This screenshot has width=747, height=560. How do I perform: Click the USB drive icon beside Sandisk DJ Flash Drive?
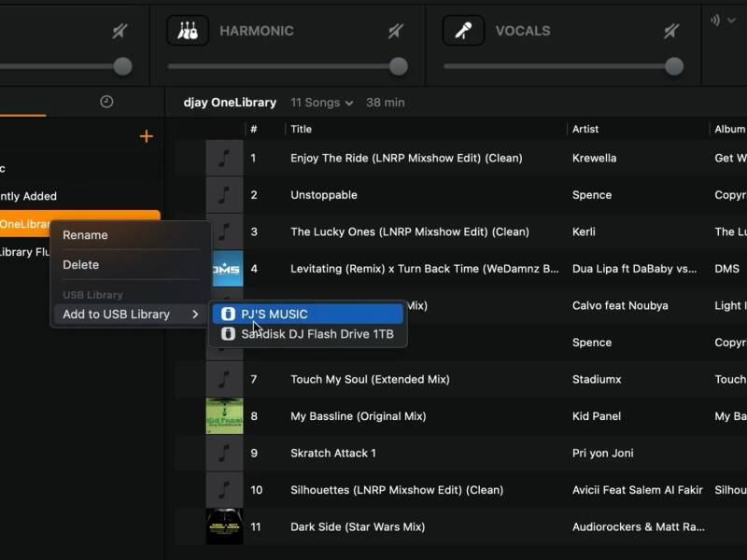[228, 334]
